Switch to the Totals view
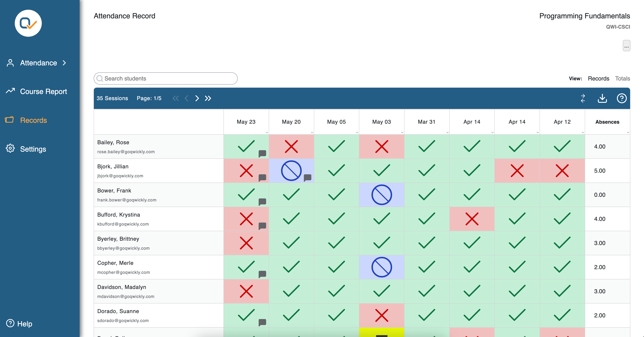The image size is (644, 337). 622,78
